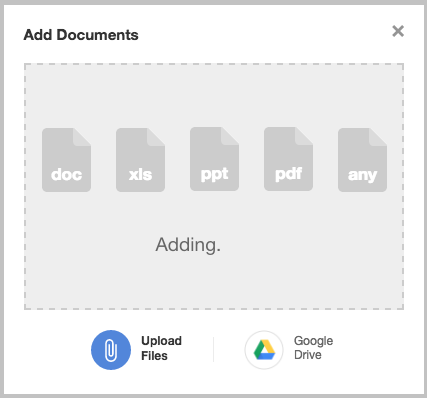This screenshot has height=398, width=427.
Task: Choose the pdf file type icon
Action: pyautogui.click(x=288, y=159)
